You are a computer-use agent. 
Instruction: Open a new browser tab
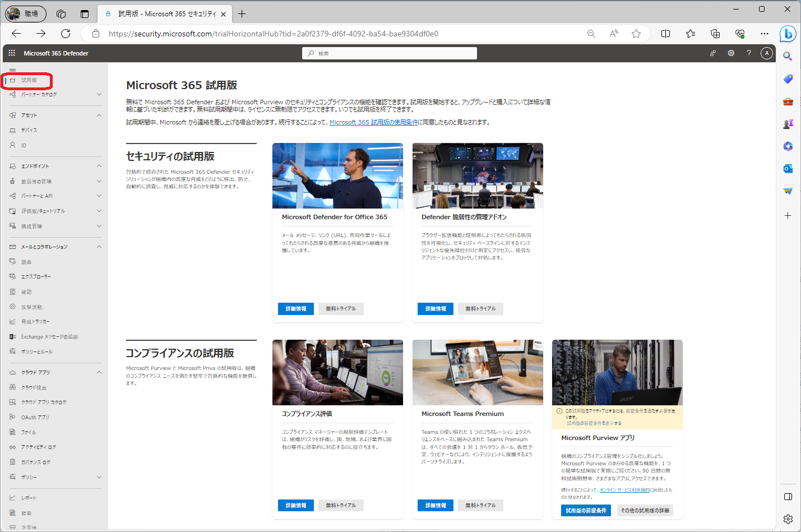(242, 13)
